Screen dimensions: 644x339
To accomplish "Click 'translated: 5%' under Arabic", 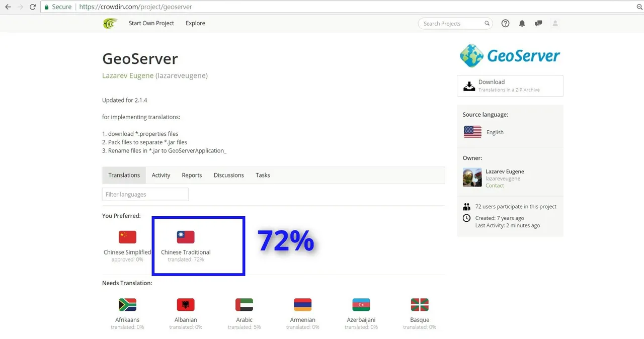I will 244,327.
